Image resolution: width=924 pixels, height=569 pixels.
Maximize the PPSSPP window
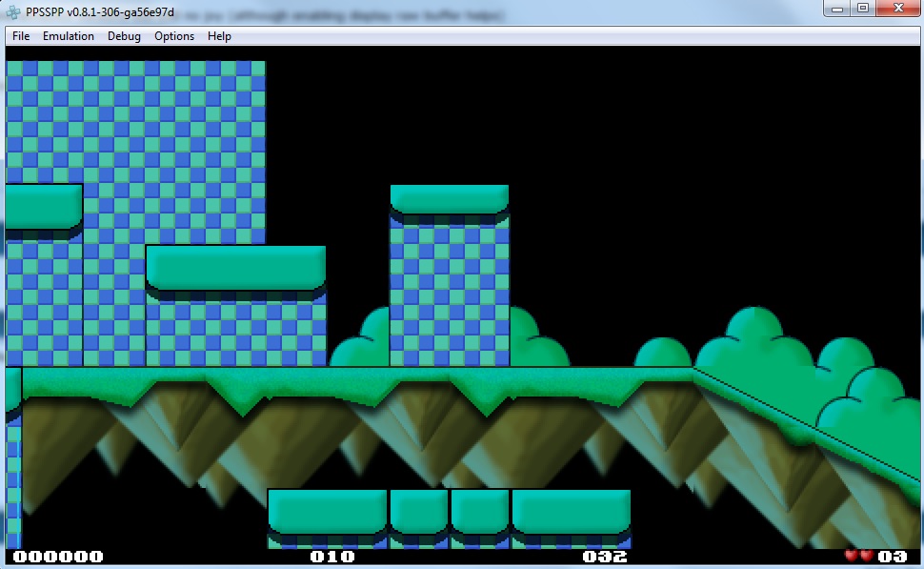pyautogui.click(x=863, y=9)
